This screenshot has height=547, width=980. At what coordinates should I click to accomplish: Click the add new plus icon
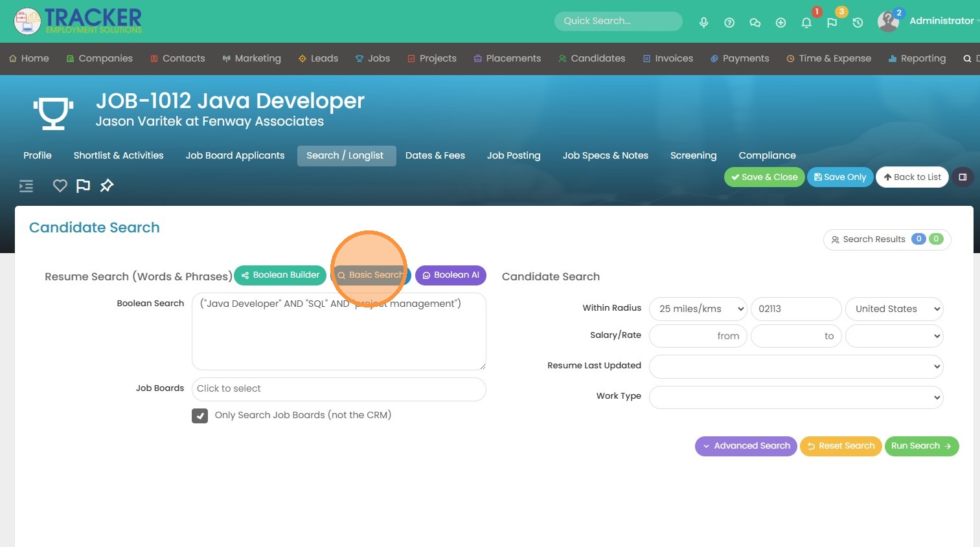[781, 23]
